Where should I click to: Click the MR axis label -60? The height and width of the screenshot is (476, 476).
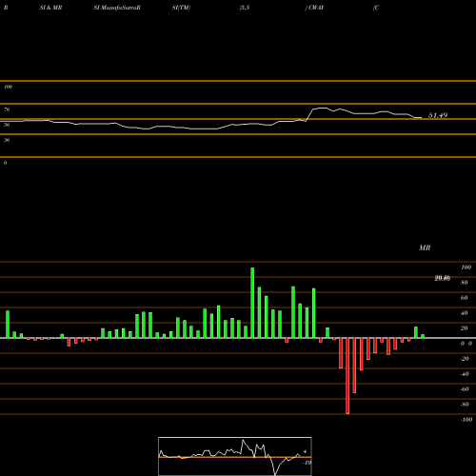tap(465, 389)
